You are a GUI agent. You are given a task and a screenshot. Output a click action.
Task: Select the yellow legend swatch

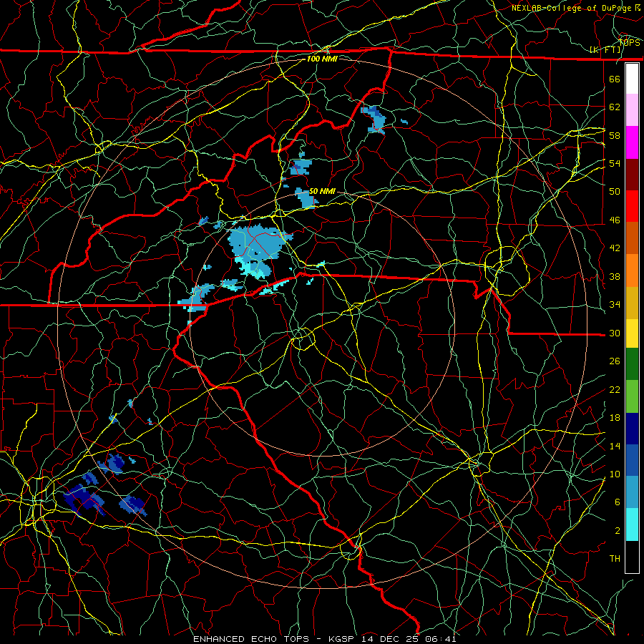point(632,333)
